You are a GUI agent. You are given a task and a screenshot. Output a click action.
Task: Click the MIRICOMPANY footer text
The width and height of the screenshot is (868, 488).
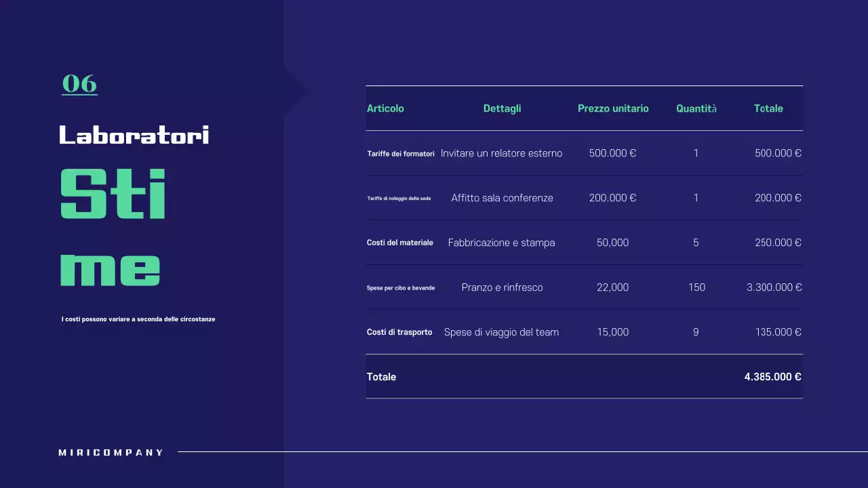tap(111, 452)
